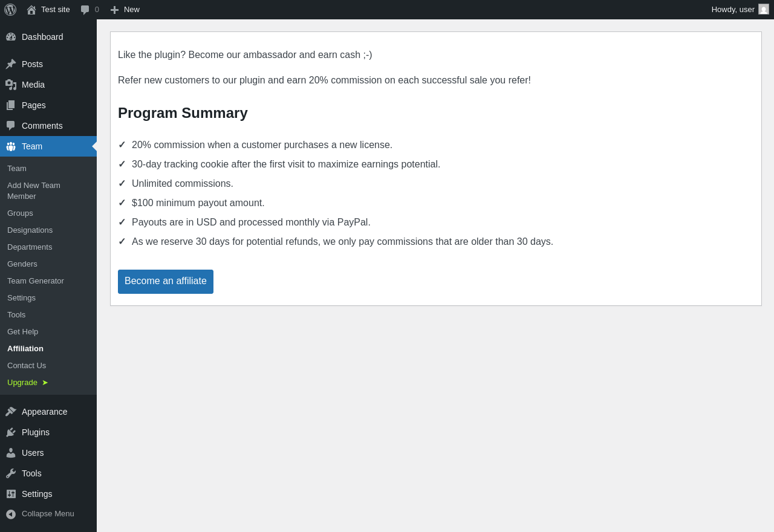Image resolution: width=774 pixels, height=532 pixels.
Task: Open the Appearance paintbrush icon
Action: (11, 412)
